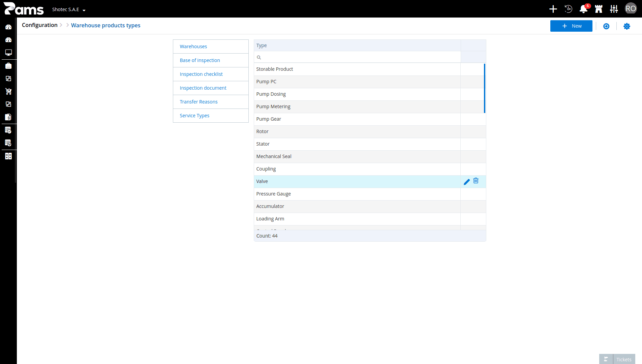Click the pencil edit icon for Valve

tap(467, 182)
